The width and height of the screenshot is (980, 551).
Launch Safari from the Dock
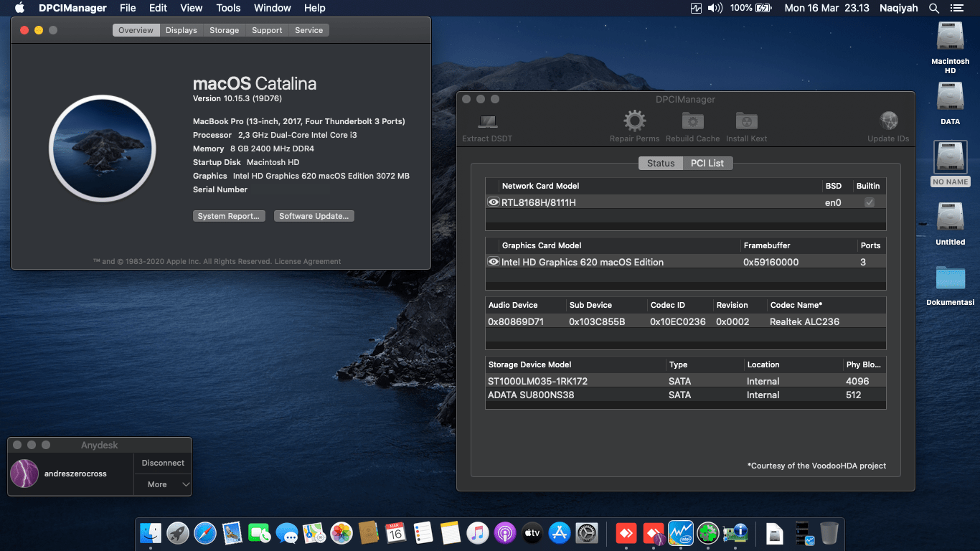click(x=205, y=532)
